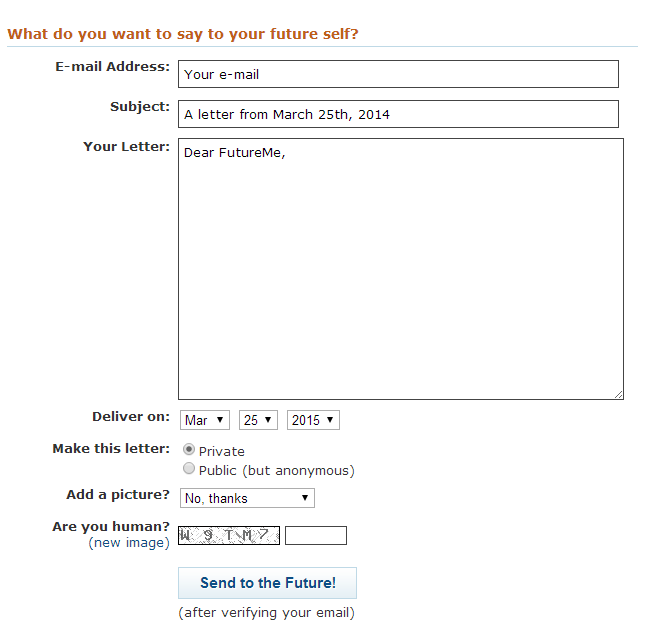Focus the CAPTCHA answer text box
The width and height of the screenshot is (661, 644).
(x=316, y=536)
